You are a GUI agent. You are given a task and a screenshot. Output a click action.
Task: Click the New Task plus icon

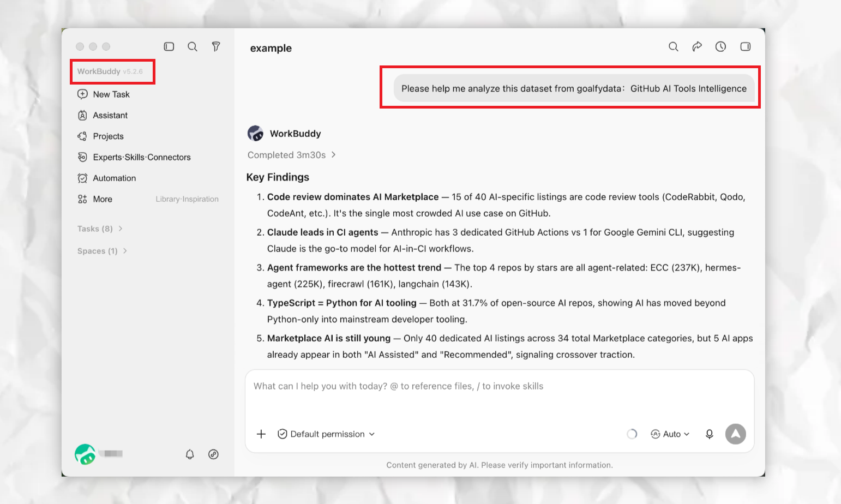[x=82, y=94]
